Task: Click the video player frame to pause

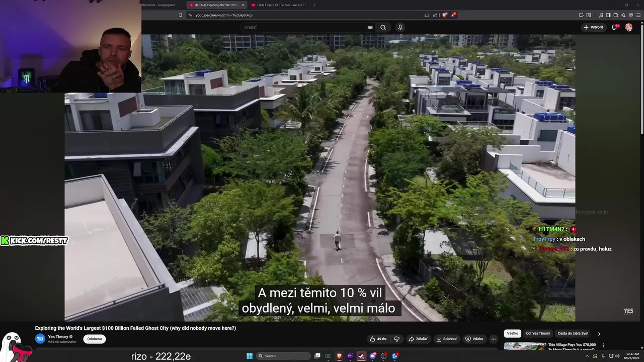Action: [x=320, y=177]
